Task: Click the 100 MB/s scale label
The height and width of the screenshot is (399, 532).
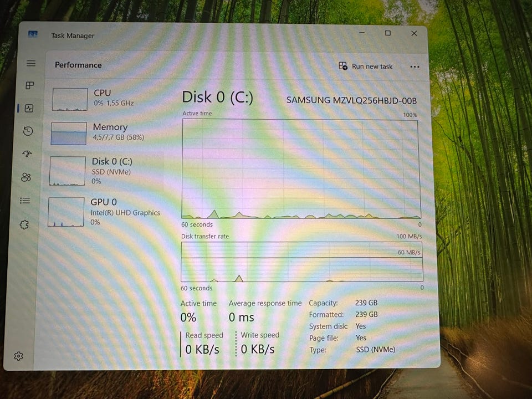Action: (x=409, y=236)
